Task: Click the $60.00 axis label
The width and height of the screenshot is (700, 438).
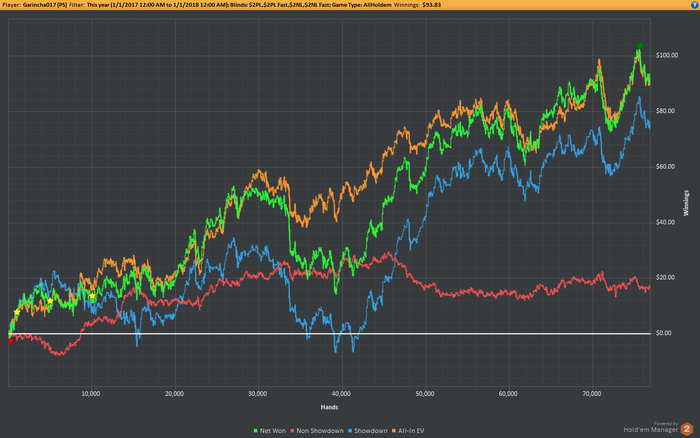Action: [x=666, y=167]
